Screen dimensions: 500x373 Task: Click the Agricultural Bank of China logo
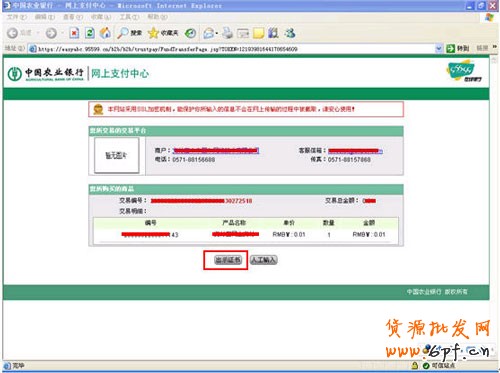pos(46,74)
